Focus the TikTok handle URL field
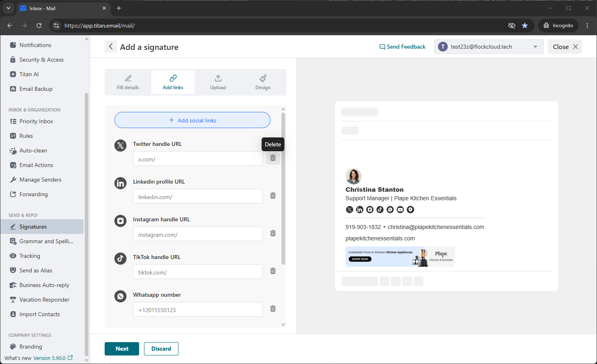This screenshot has width=597, height=364. (x=198, y=272)
